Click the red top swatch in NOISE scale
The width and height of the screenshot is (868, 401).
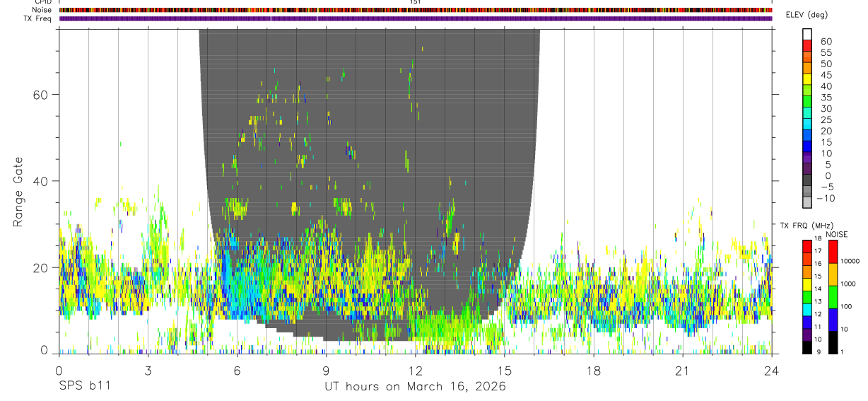pyautogui.click(x=834, y=252)
